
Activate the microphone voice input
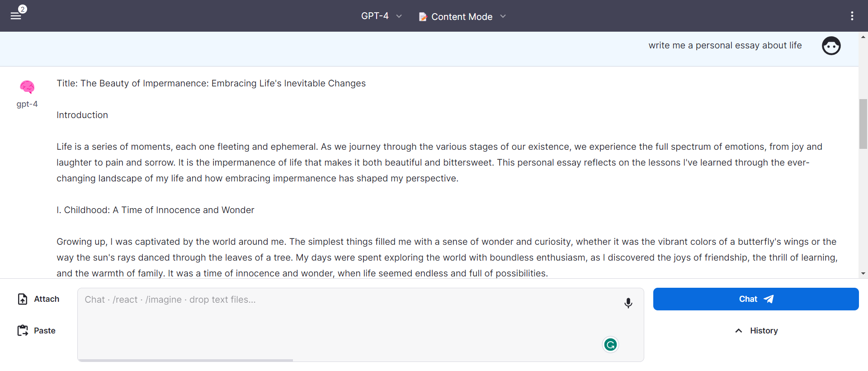click(x=628, y=303)
